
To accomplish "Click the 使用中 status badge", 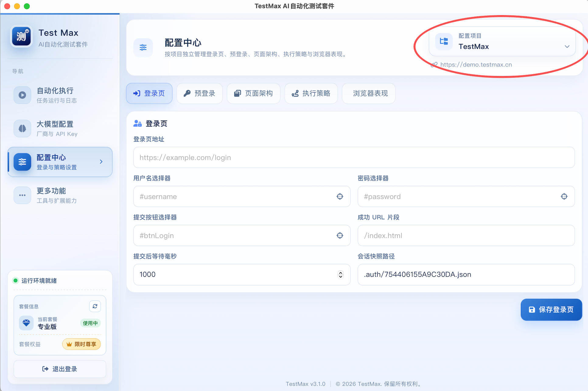I will click(90, 323).
